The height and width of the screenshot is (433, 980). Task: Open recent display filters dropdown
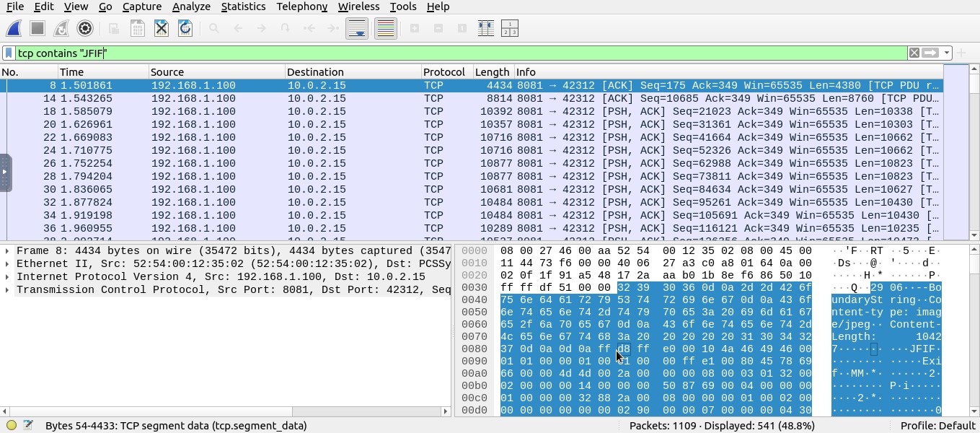[946, 53]
